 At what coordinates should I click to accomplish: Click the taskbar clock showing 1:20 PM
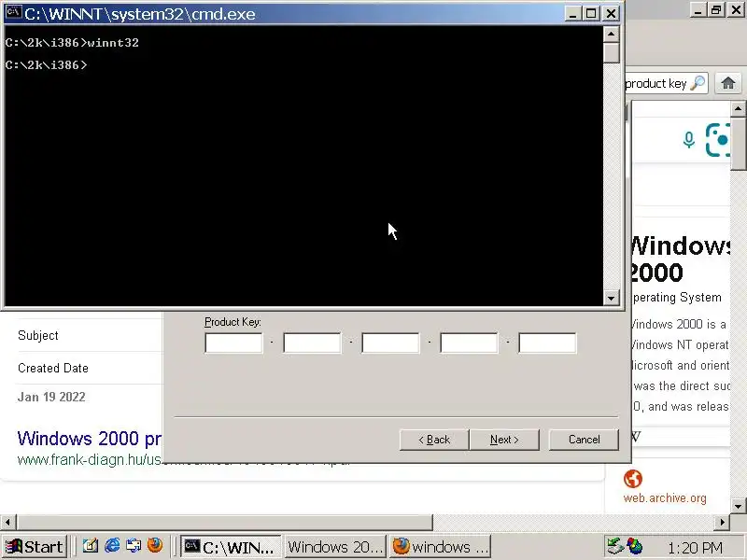695,548
